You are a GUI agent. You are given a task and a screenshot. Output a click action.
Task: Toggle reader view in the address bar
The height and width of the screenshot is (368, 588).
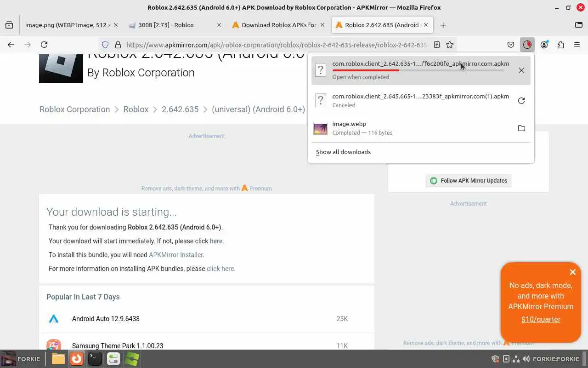click(437, 45)
